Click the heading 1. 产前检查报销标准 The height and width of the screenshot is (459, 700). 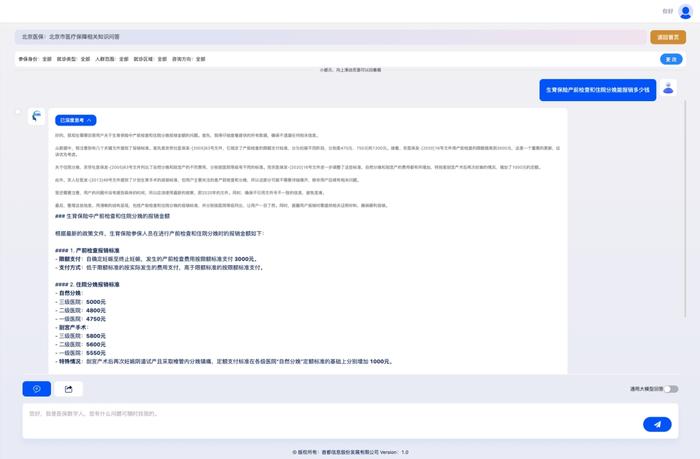pyautogui.click(x=87, y=250)
